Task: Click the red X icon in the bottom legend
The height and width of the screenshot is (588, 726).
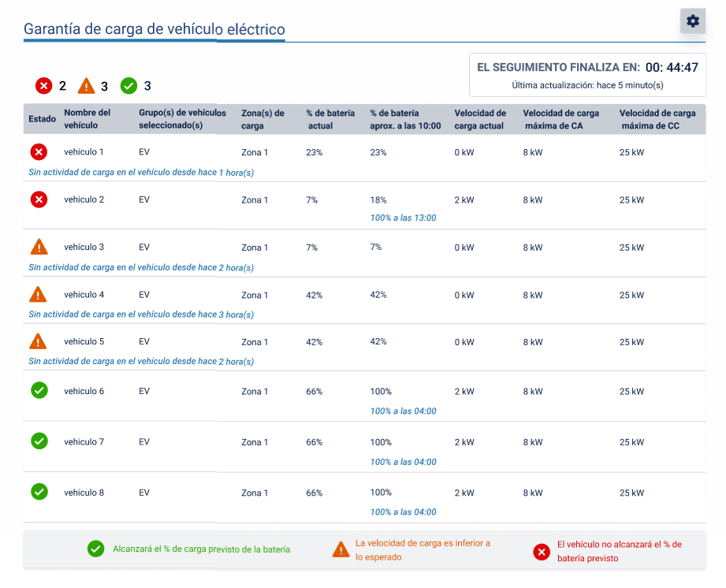Action: tap(541, 552)
